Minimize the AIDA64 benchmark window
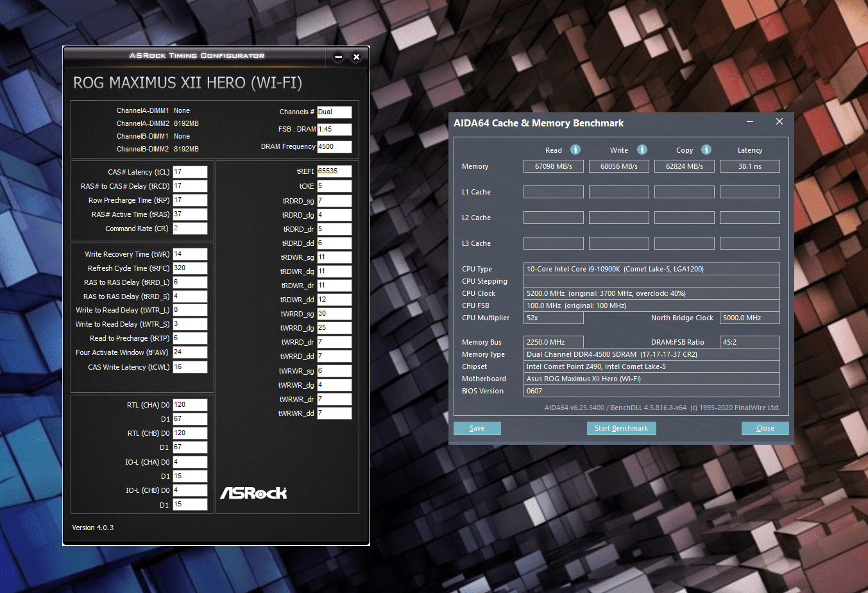The height and width of the screenshot is (593, 868). coord(750,122)
